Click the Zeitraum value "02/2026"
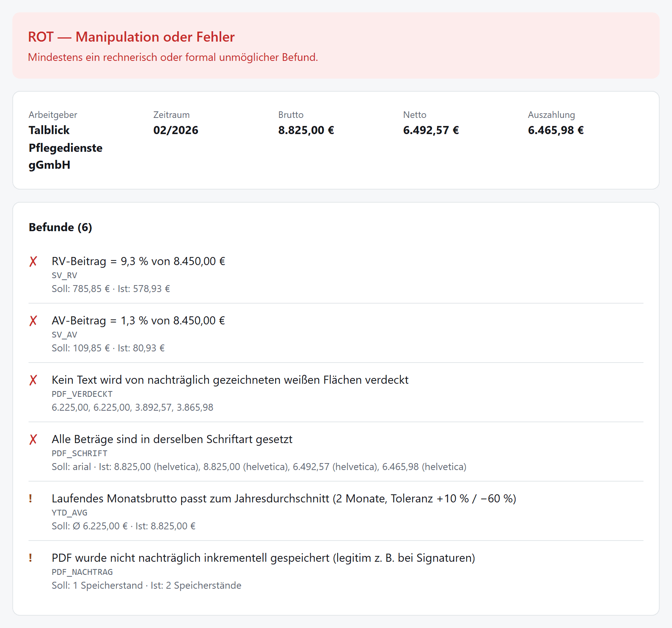The height and width of the screenshot is (628, 672). click(x=176, y=130)
